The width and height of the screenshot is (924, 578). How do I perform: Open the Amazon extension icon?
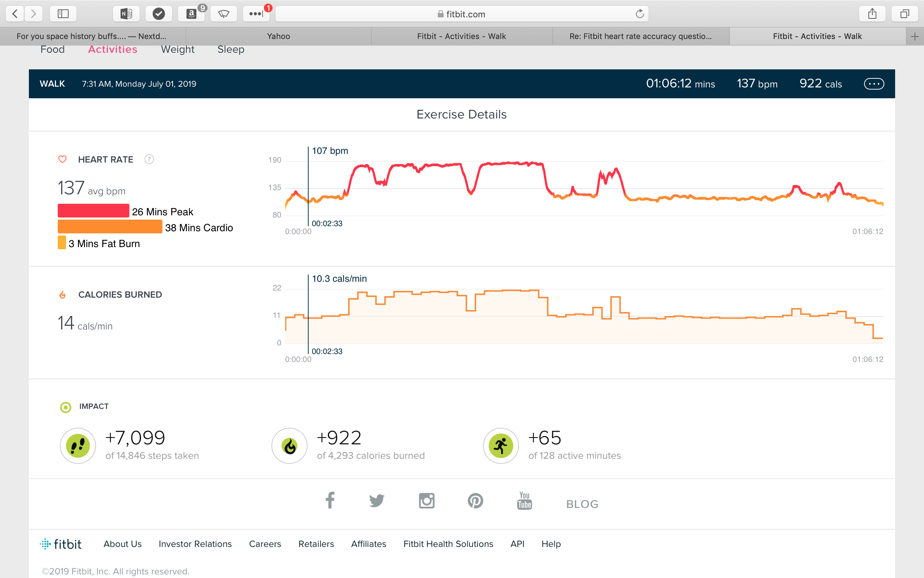click(x=191, y=14)
